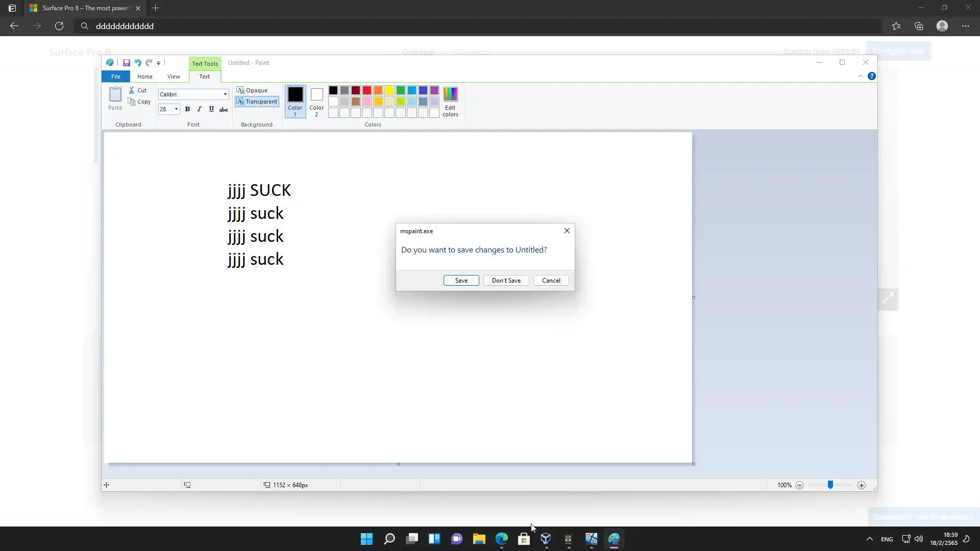Open the File menu
980x551 pixels.
116,77
